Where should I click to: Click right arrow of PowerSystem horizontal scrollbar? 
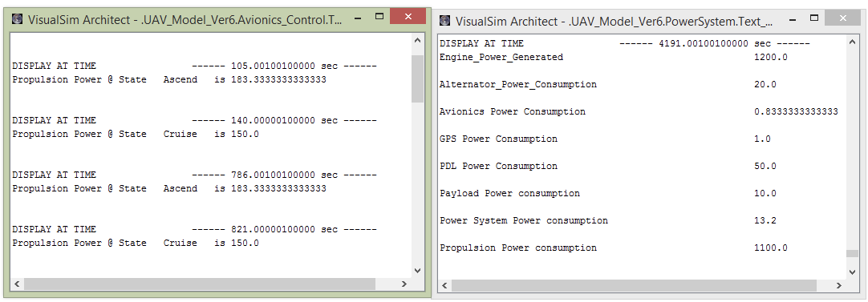[839, 285]
